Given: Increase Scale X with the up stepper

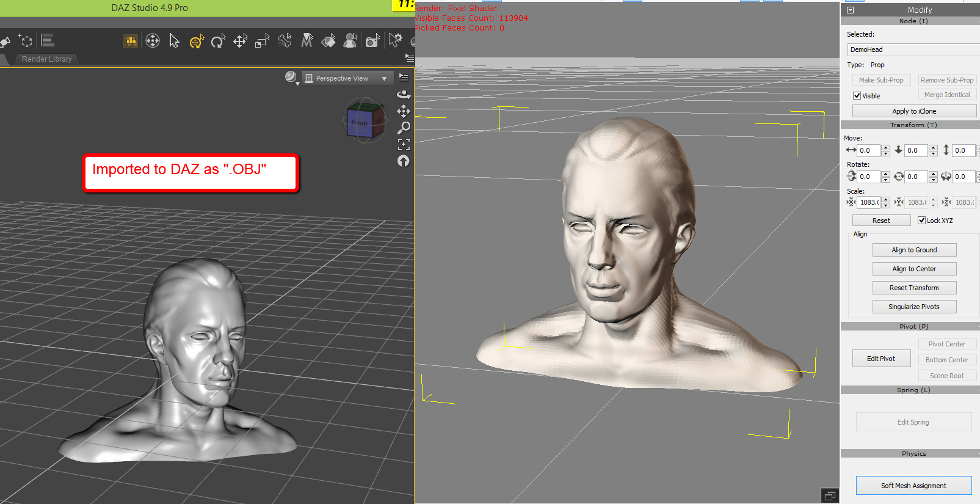Looking at the screenshot, I should 885,199.
